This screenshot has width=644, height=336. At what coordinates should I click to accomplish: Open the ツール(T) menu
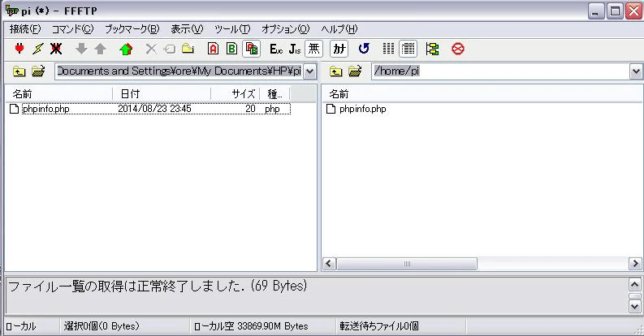point(232,29)
